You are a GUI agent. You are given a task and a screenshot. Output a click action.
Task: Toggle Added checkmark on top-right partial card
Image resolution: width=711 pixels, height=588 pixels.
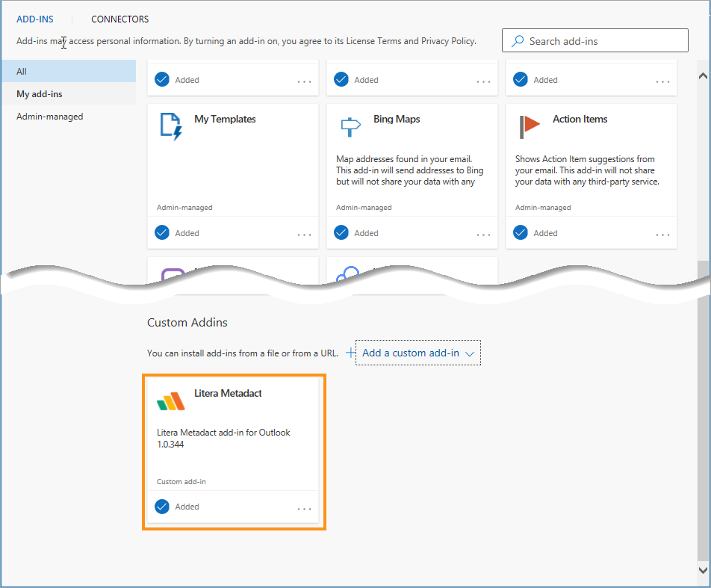coord(520,79)
